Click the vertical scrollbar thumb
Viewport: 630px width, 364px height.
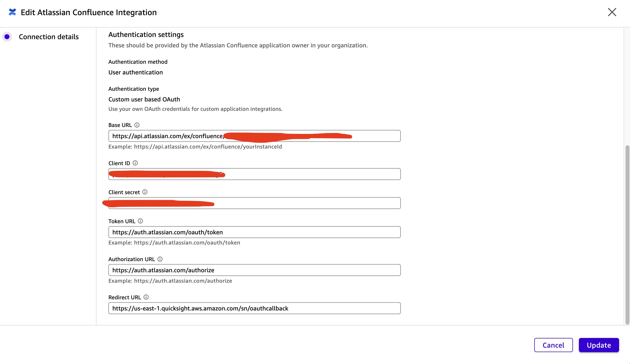(x=627, y=235)
